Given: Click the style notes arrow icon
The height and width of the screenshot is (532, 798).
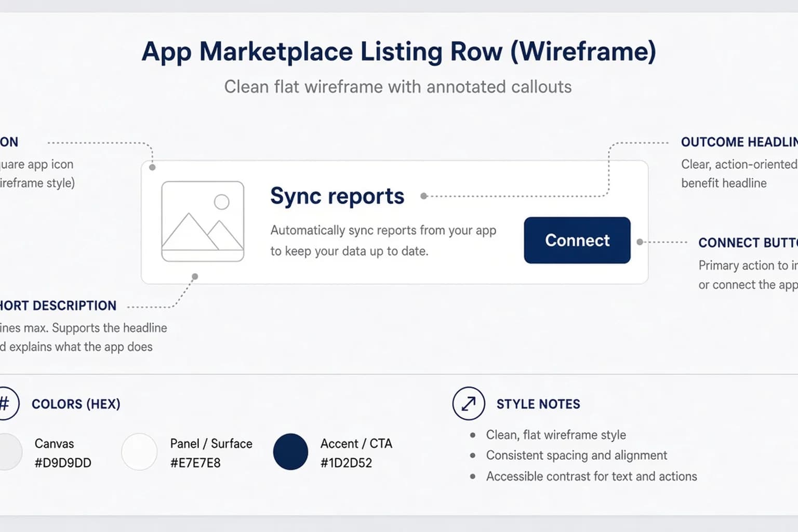Looking at the screenshot, I should [x=469, y=404].
